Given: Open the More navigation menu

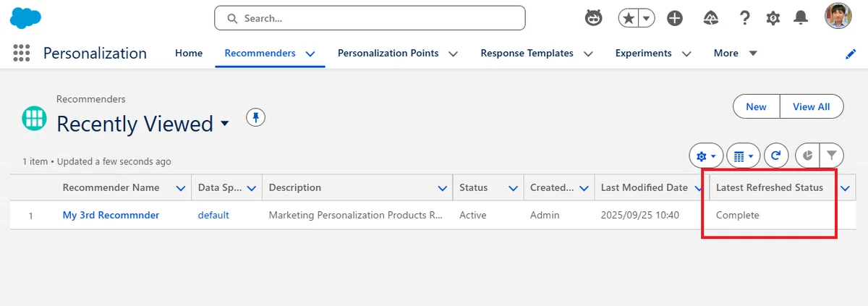Looking at the screenshot, I should [735, 53].
